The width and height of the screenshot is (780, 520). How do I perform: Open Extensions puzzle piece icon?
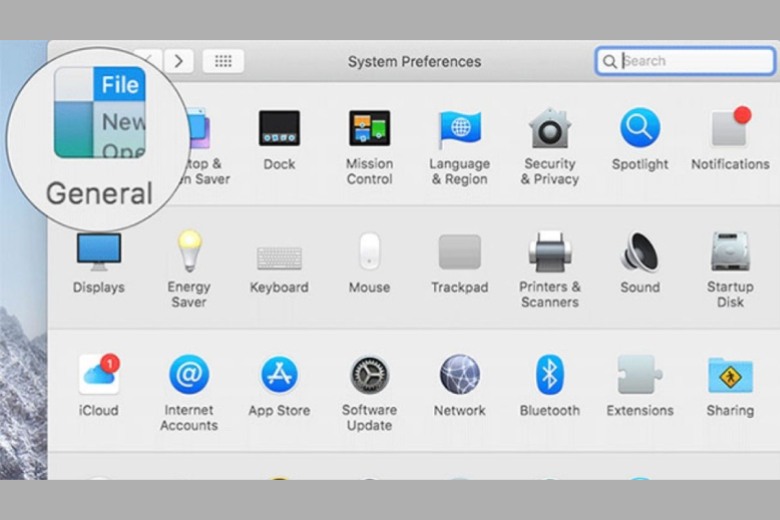[x=640, y=374]
